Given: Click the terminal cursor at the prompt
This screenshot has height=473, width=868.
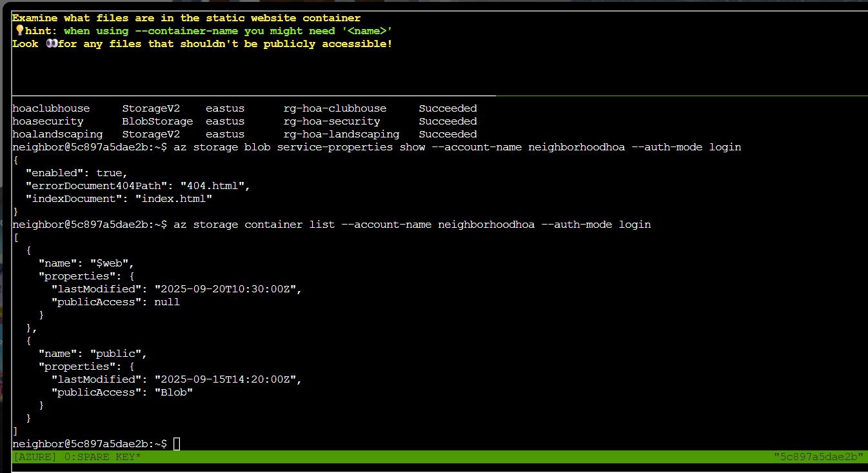Looking at the screenshot, I should 177,444.
